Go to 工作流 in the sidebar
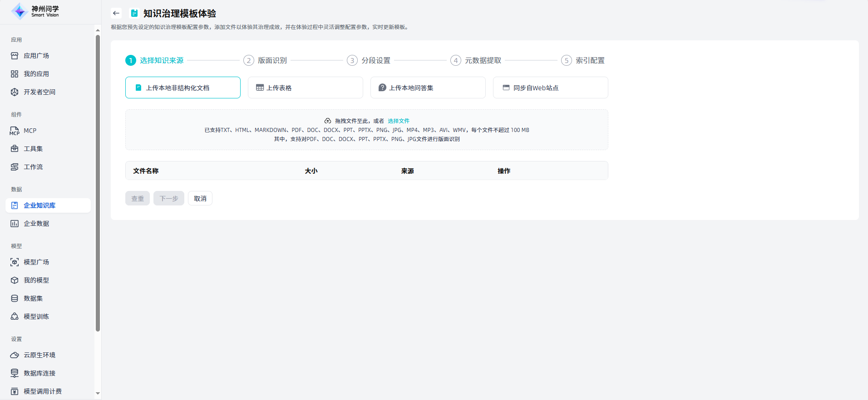Viewport: 868px width, 400px height. click(x=33, y=167)
